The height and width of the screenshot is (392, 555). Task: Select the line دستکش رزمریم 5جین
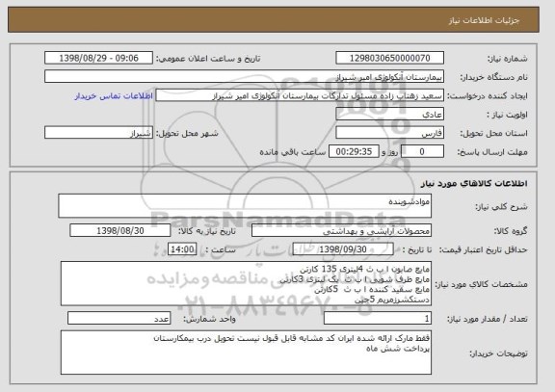pos(392,300)
